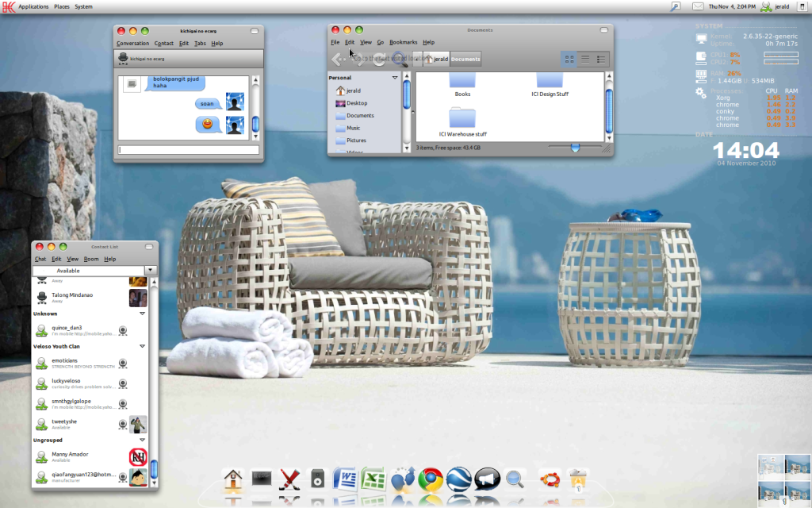Viewport: 812px width, 508px height.
Task: Select Music in the sidebar
Action: 354,128
